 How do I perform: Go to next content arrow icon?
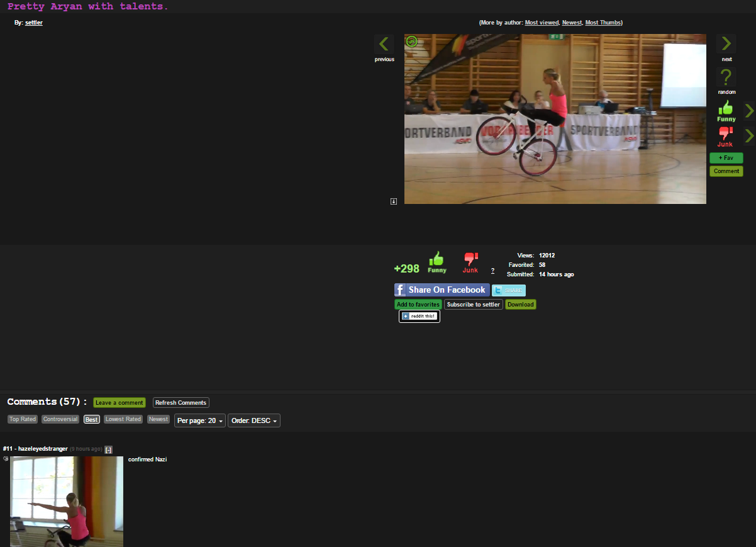726,44
